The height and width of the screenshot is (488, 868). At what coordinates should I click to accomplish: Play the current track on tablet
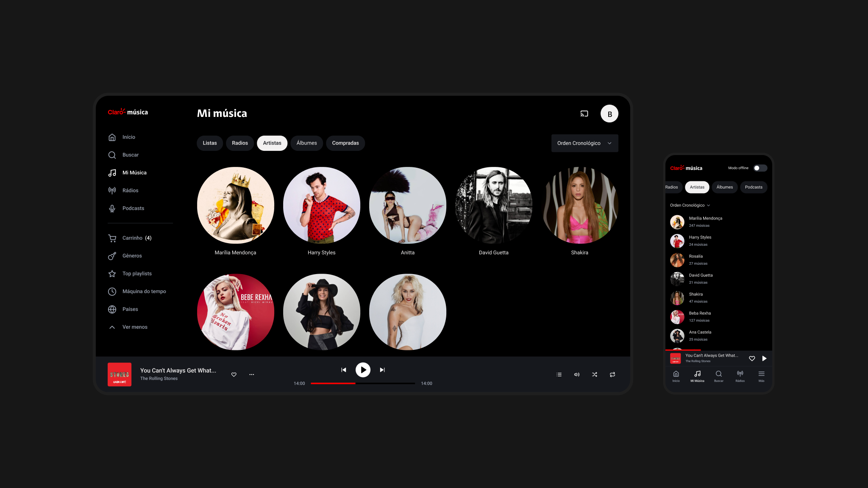(363, 370)
